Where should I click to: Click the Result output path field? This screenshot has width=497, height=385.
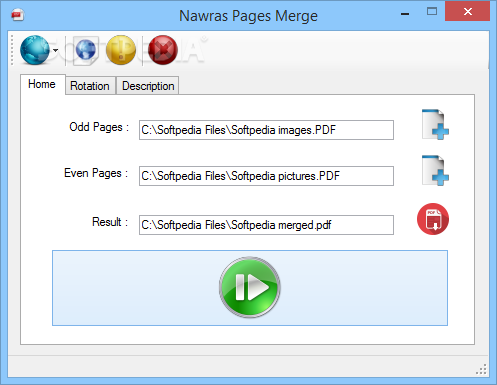(x=266, y=225)
